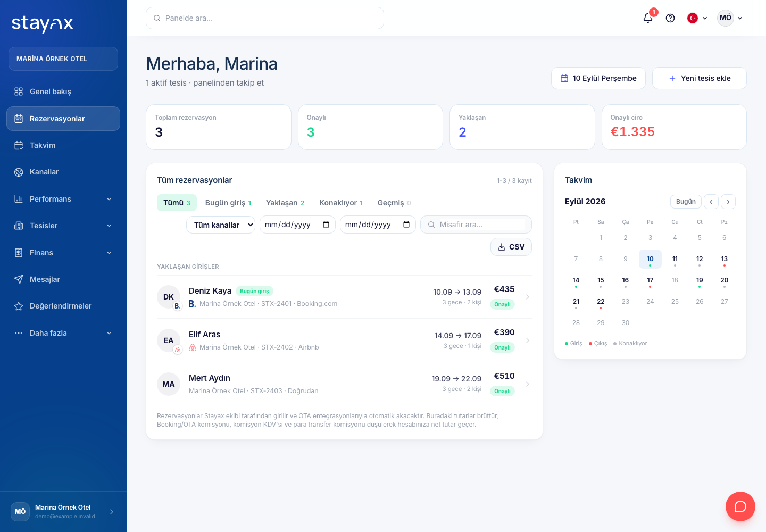766x532 pixels.
Task: Switch to Bugün giriş tab
Action: point(228,203)
